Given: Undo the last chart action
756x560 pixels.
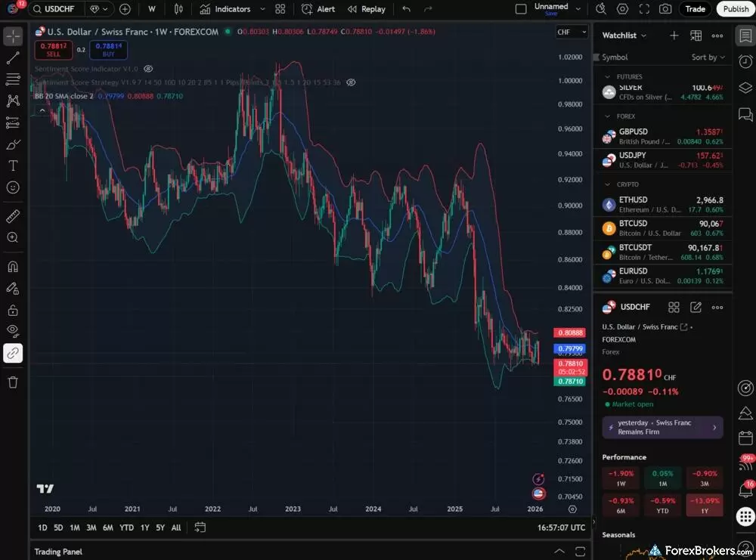Looking at the screenshot, I should click(407, 9).
